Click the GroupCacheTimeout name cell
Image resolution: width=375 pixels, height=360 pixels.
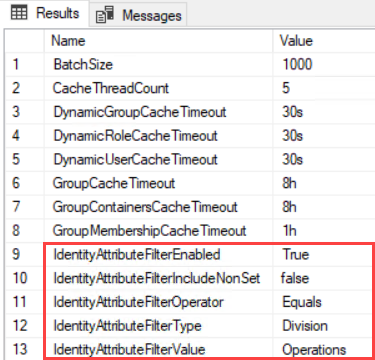(158, 183)
